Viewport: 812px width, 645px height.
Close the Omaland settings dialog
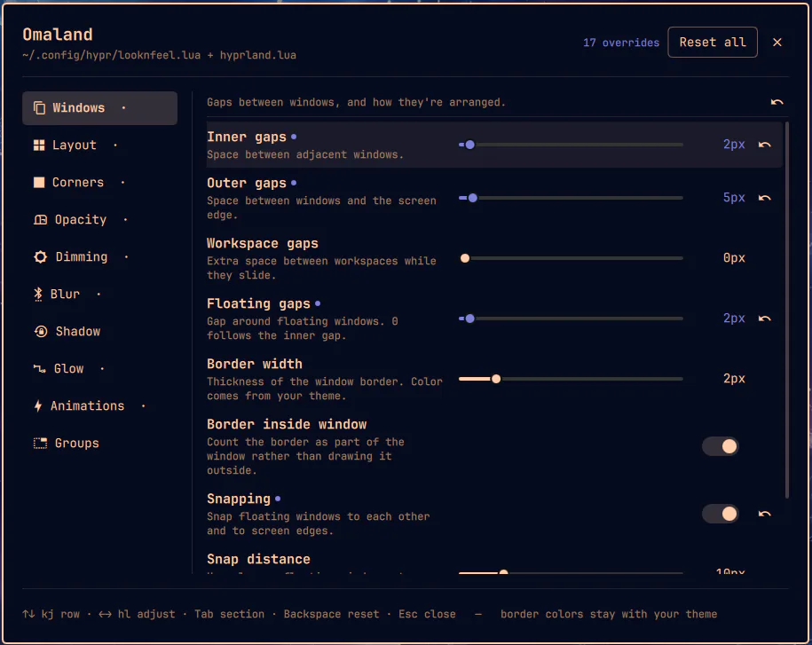[x=777, y=43]
